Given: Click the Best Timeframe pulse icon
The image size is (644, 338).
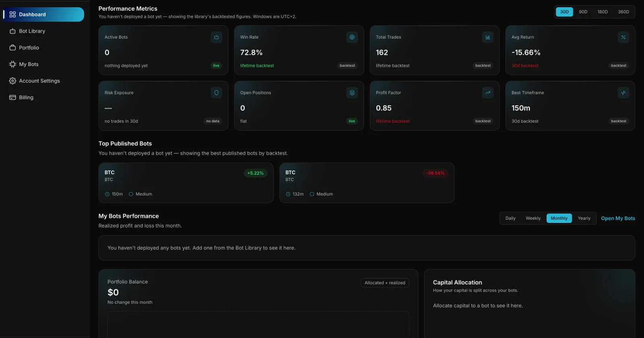Looking at the screenshot, I should click(623, 93).
